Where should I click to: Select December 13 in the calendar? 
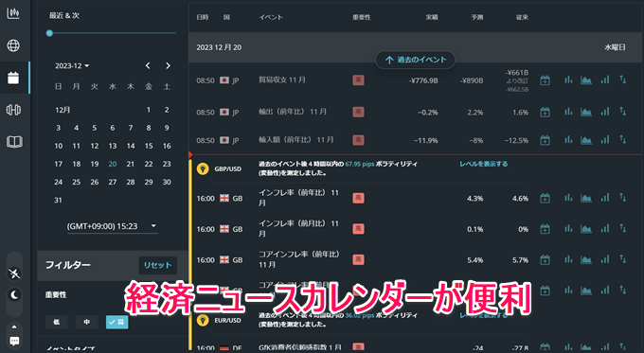(x=113, y=146)
